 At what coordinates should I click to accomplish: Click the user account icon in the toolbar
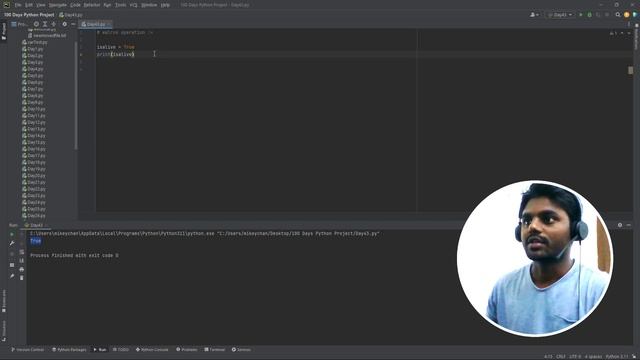533,15
